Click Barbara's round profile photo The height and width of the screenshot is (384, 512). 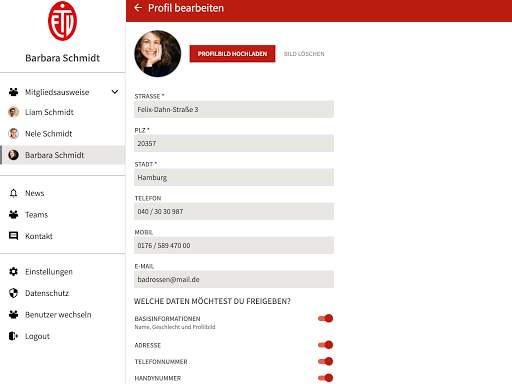(x=158, y=54)
